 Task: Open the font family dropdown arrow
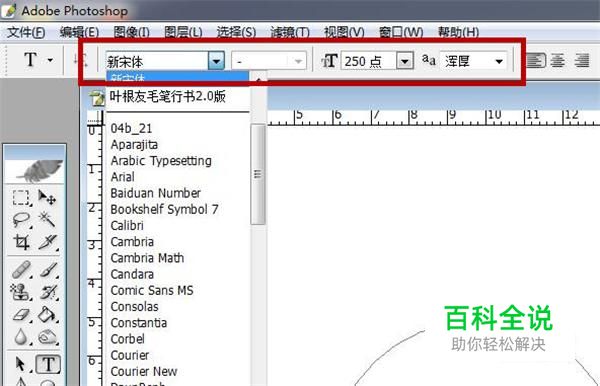[x=216, y=61]
